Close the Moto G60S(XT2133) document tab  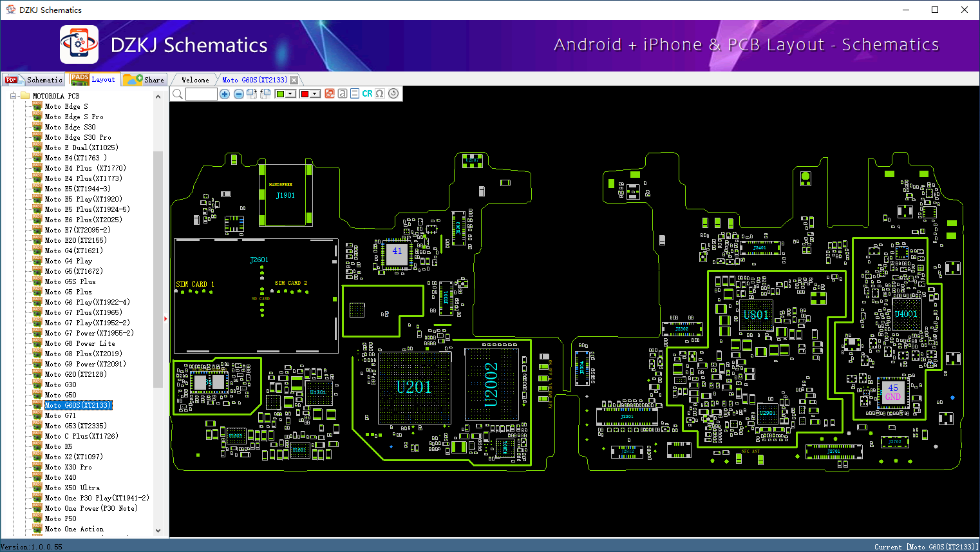click(294, 81)
